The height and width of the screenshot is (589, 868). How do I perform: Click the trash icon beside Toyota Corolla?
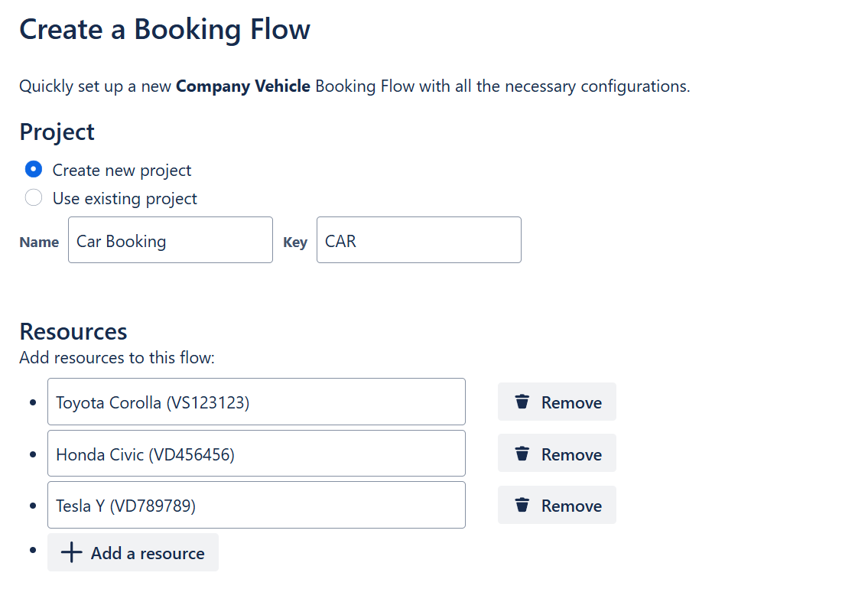coord(522,402)
